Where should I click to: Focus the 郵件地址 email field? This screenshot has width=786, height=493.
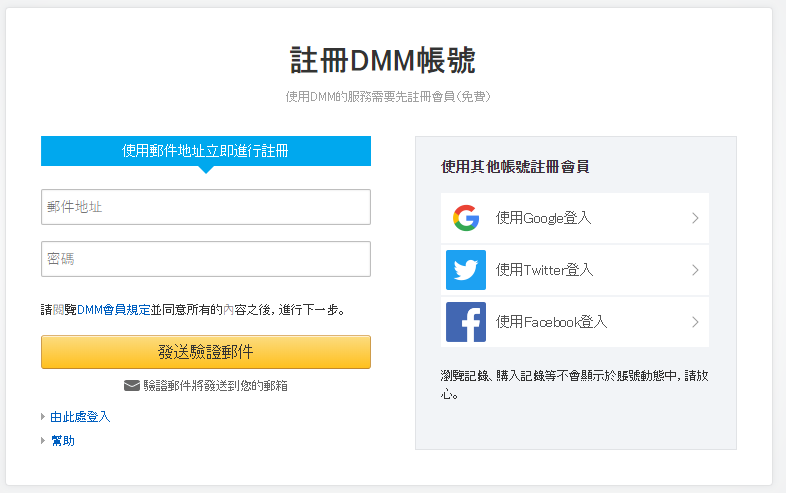coord(206,207)
